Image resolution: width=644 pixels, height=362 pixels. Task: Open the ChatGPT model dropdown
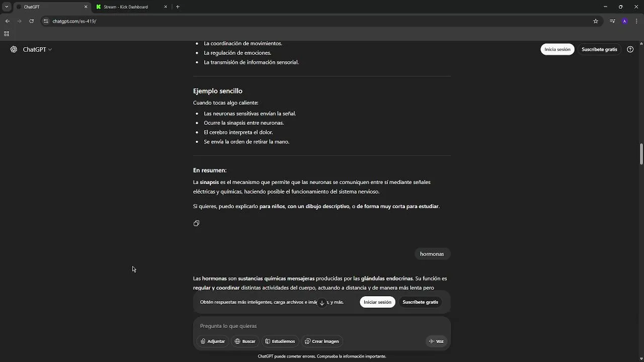(x=37, y=49)
